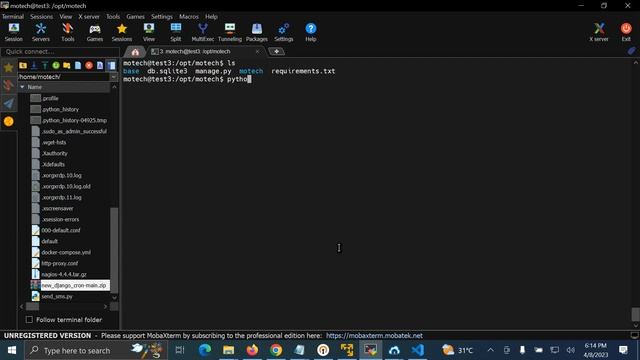Open File Explorer from taskbar

point(229,350)
